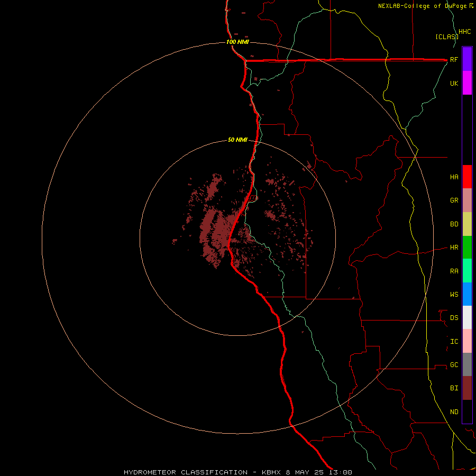Click the WS legend label
Image resolution: width=476 pixels, height=476 pixels.
[x=454, y=294]
